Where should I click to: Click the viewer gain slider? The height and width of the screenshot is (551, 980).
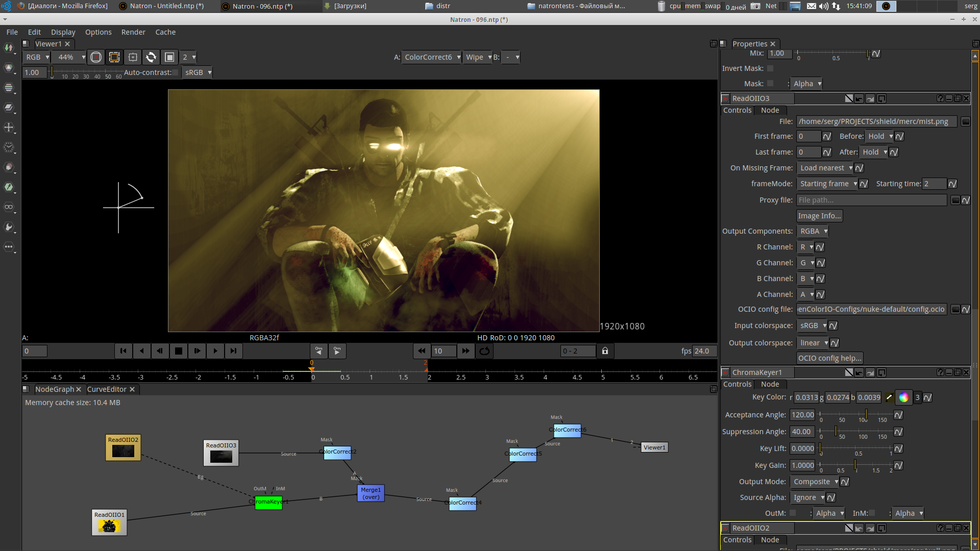pos(85,72)
